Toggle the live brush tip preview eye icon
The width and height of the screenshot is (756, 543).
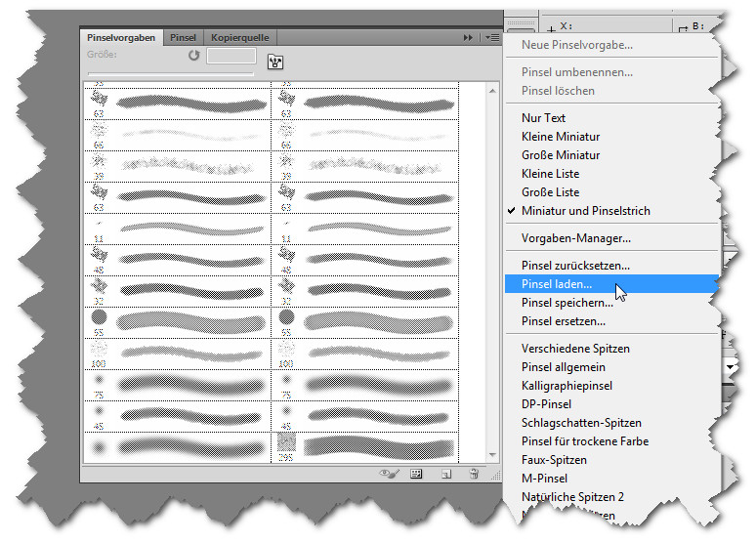click(x=388, y=474)
